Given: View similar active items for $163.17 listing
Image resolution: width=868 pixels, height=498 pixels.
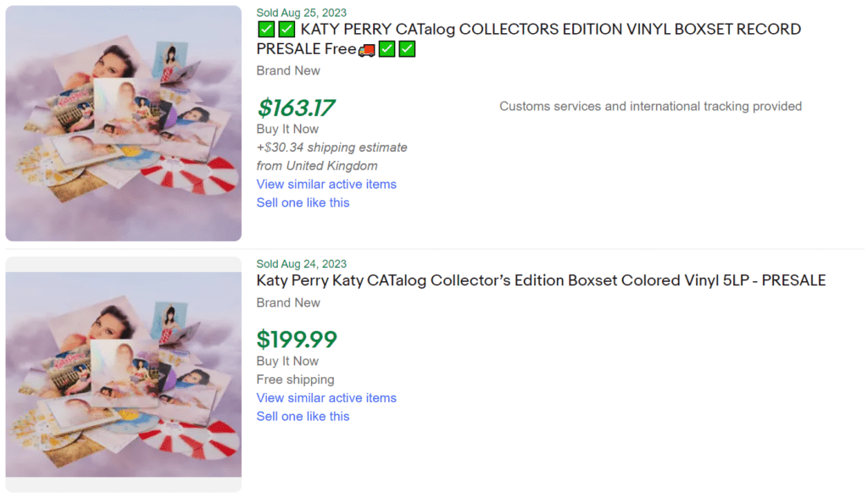Looking at the screenshot, I should pyautogui.click(x=326, y=184).
